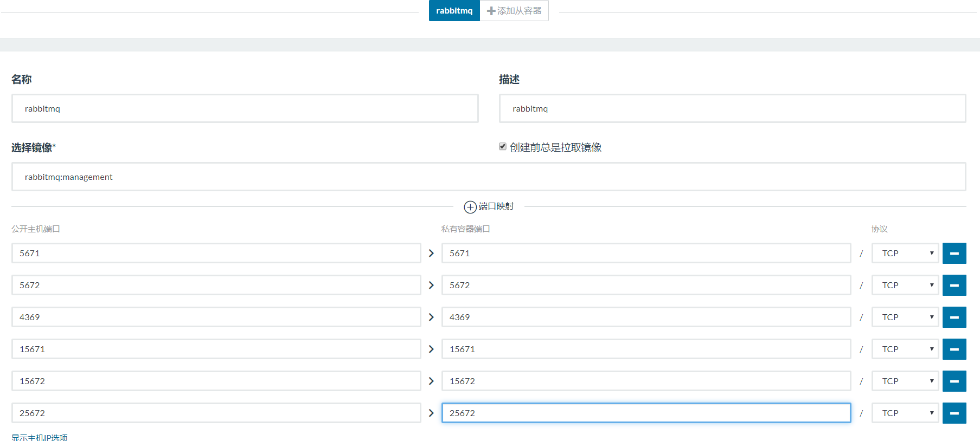980x441 pixels.
Task: Remove the 15671 port mapping row
Action: point(954,349)
